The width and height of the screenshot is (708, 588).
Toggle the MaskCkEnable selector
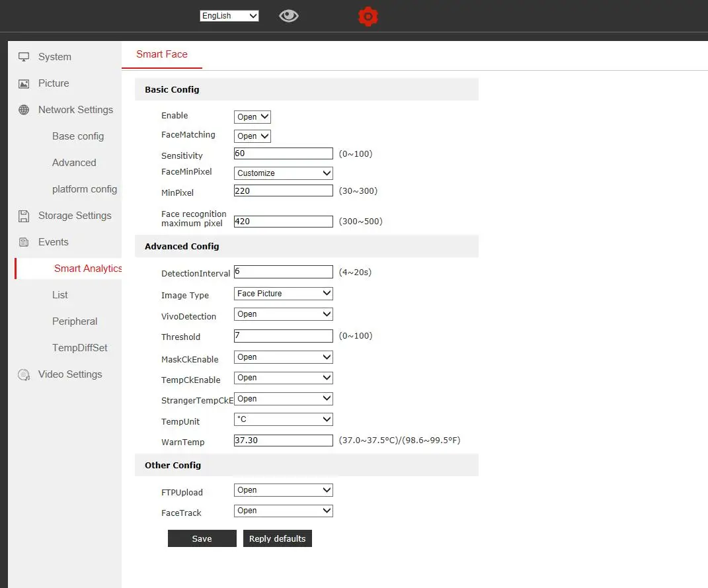[284, 357]
